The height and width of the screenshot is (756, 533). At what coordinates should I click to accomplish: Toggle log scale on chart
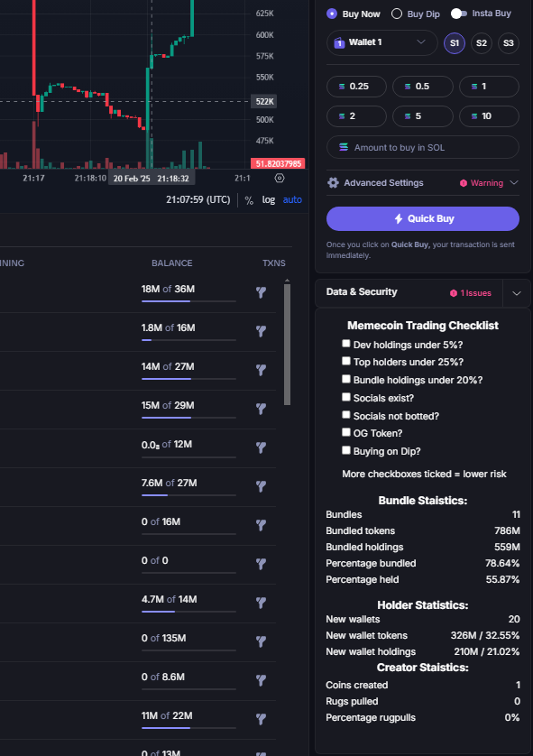click(269, 199)
